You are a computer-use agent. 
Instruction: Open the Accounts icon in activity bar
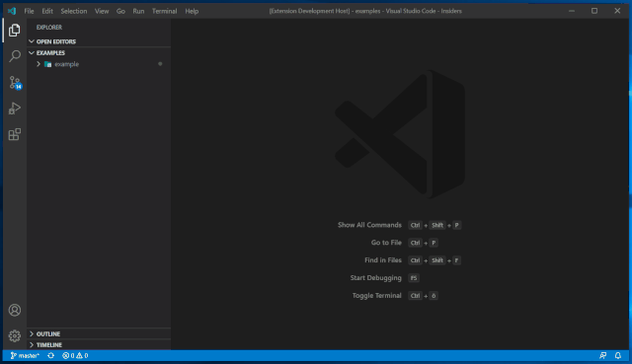click(x=15, y=310)
